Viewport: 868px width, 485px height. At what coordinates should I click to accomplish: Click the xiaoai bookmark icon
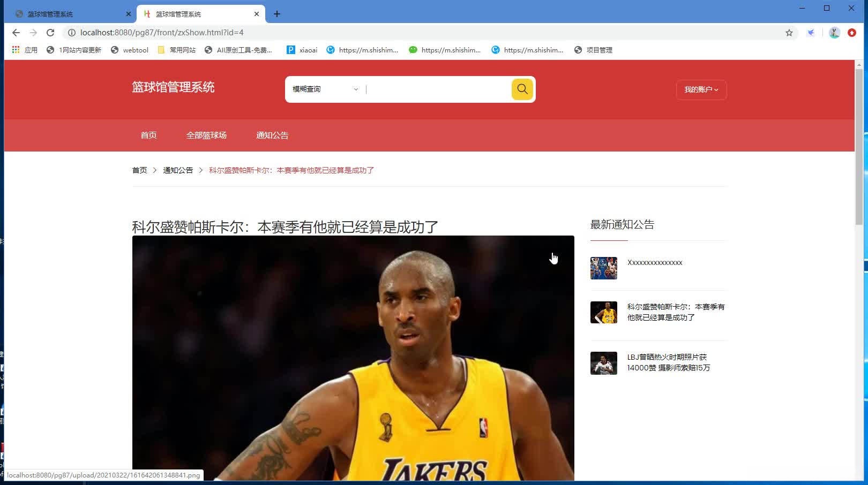(x=290, y=49)
